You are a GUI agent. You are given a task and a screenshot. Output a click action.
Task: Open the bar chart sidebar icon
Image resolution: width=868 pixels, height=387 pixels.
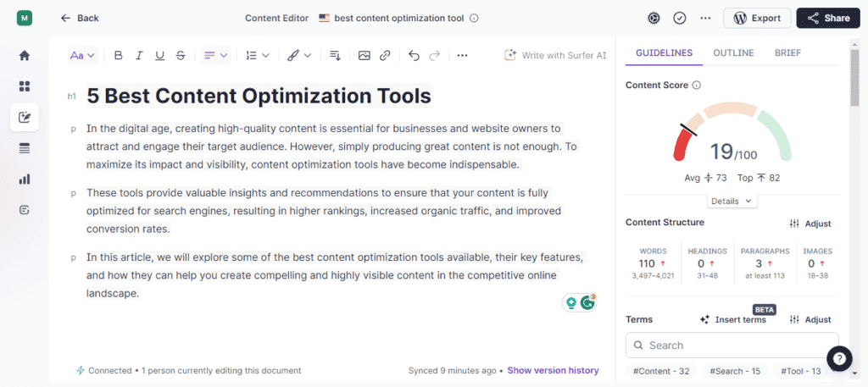[x=25, y=180]
